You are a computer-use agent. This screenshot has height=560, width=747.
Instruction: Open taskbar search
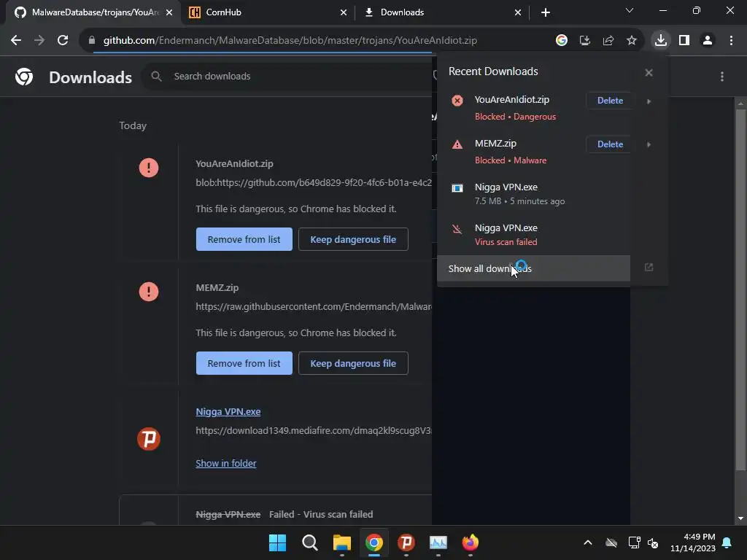pyautogui.click(x=309, y=542)
